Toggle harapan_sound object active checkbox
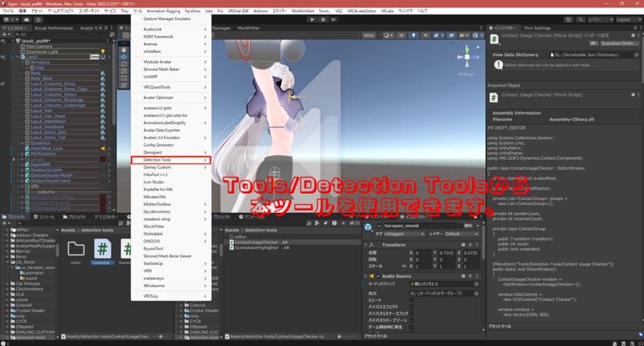The width and height of the screenshot is (644, 346). [x=379, y=226]
